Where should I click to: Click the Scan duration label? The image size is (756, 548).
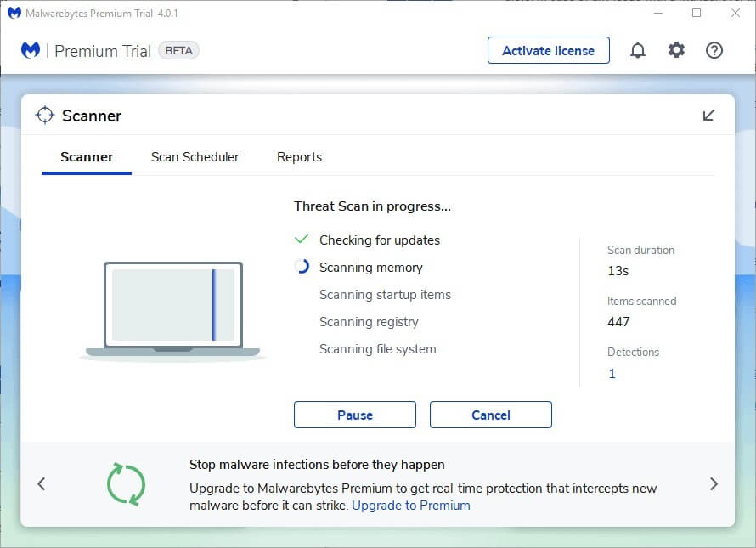point(640,250)
